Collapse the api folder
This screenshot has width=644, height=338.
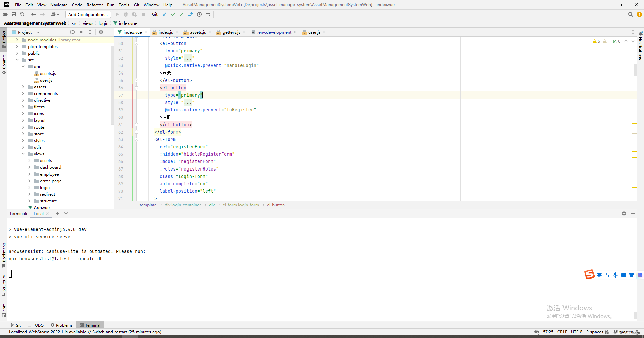click(x=23, y=66)
